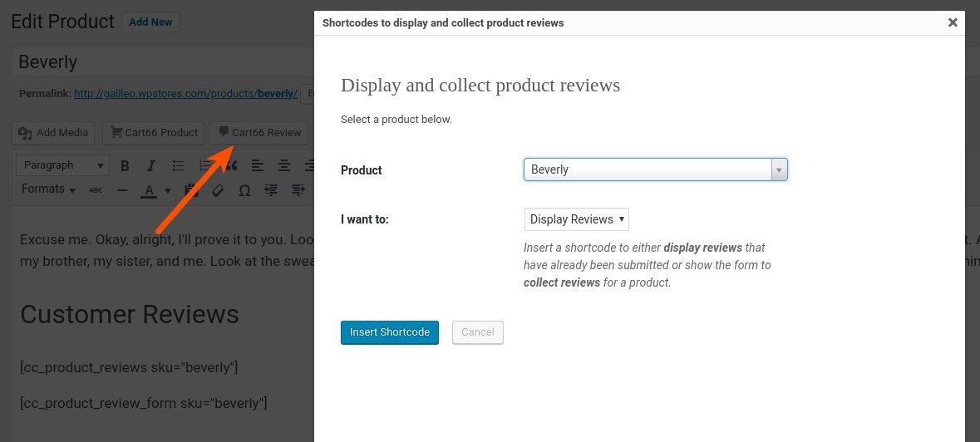The width and height of the screenshot is (980, 442).
Task: Open the Display Reviews dropdown
Action: point(576,219)
